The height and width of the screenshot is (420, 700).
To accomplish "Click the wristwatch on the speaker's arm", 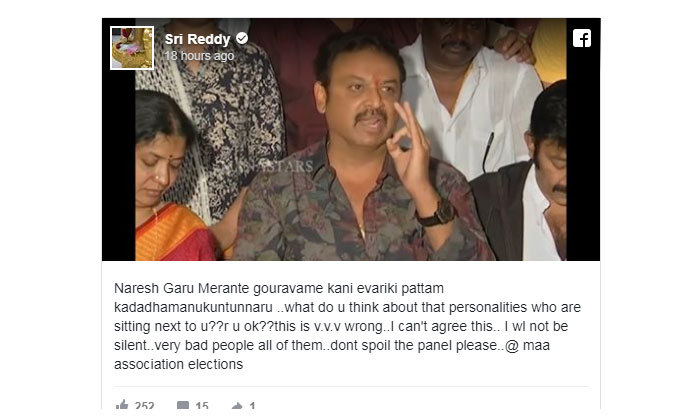I will click(437, 213).
